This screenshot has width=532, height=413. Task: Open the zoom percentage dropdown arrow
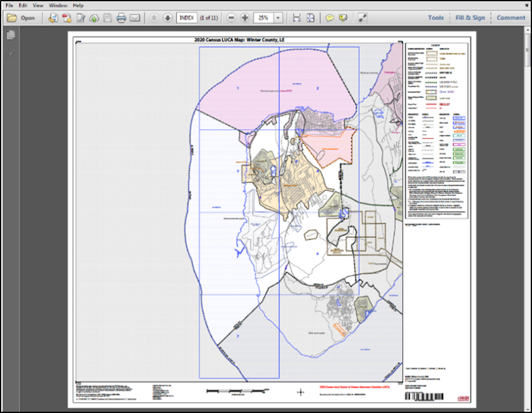pyautogui.click(x=278, y=18)
